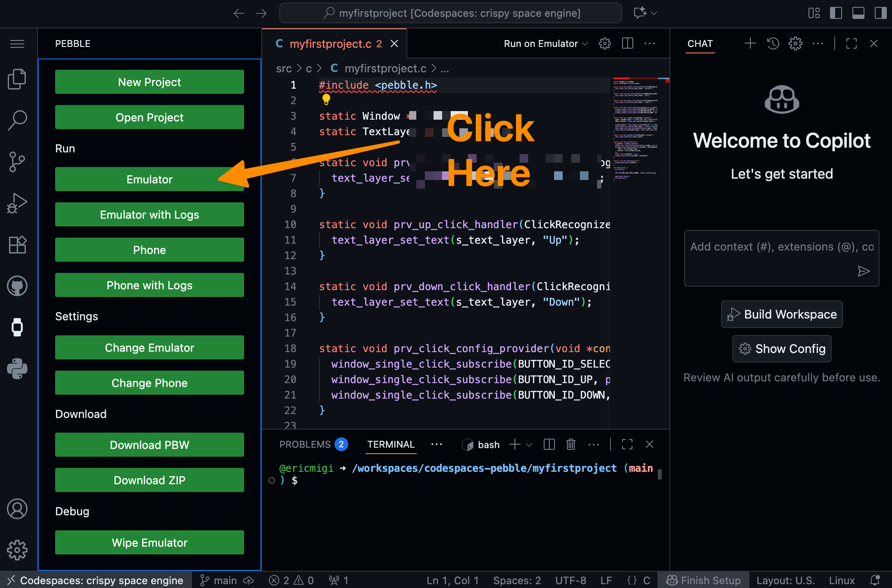The image size is (892, 588).
Task: Toggle the secondary side bar layout button
Action: pos(880,13)
